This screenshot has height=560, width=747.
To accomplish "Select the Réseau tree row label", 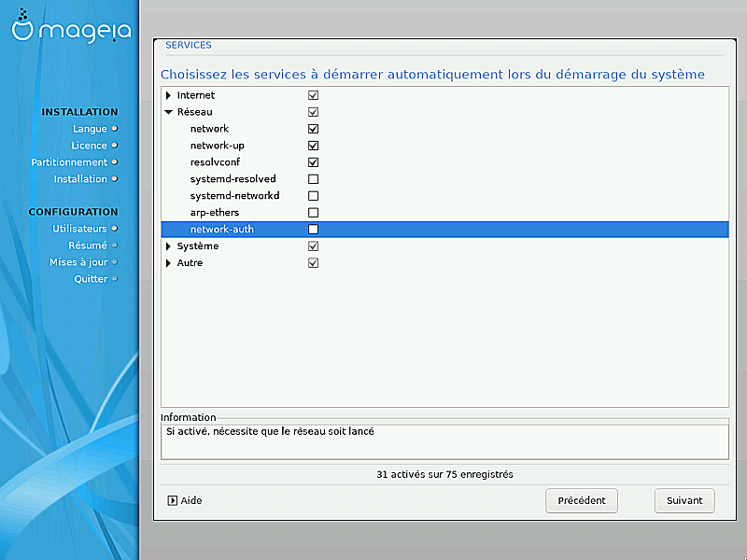I will (x=195, y=112).
